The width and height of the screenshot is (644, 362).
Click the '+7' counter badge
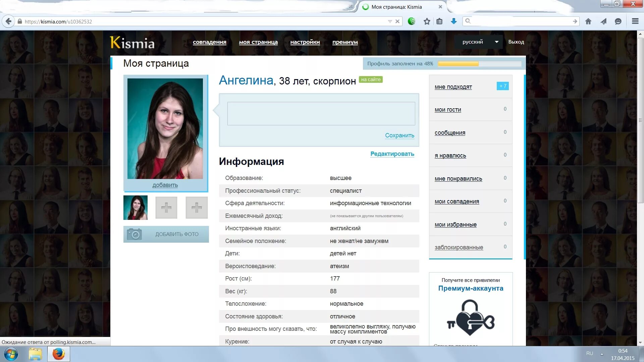tap(502, 86)
